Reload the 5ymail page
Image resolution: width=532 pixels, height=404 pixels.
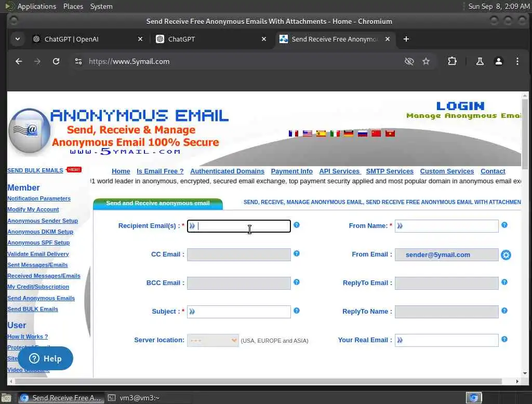[56, 61]
